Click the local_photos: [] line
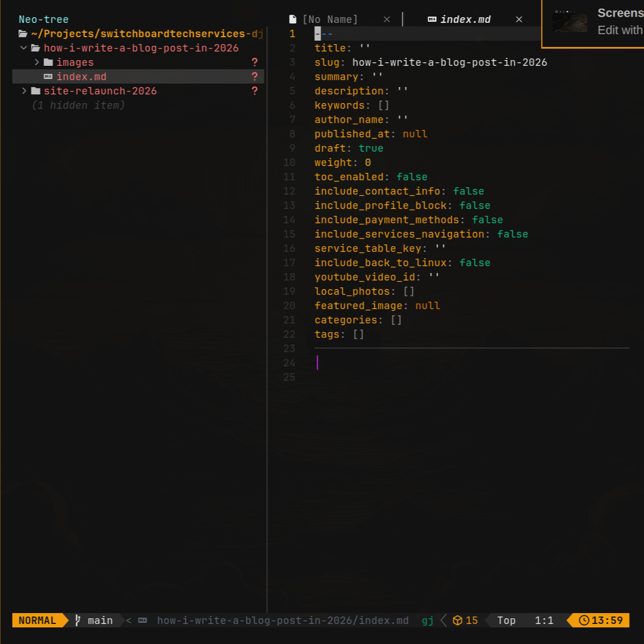 point(364,291)
